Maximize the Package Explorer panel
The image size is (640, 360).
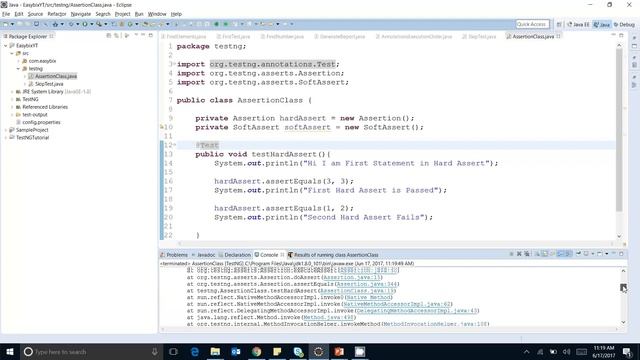[151, 36]
